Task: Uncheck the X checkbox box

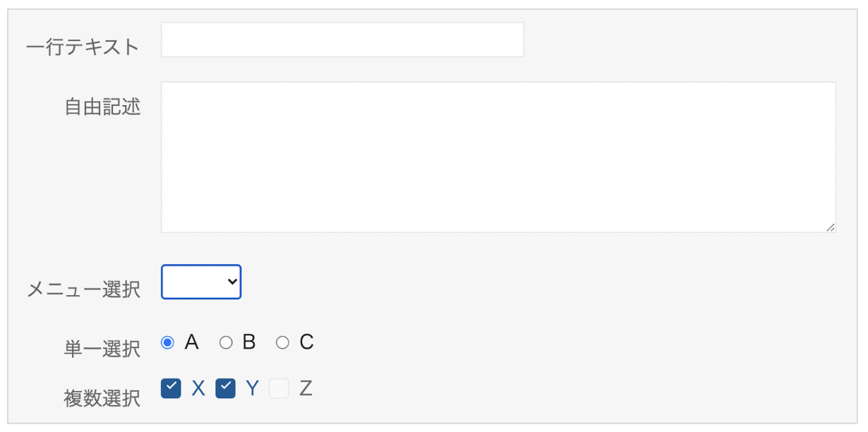Action: [171, 388]
